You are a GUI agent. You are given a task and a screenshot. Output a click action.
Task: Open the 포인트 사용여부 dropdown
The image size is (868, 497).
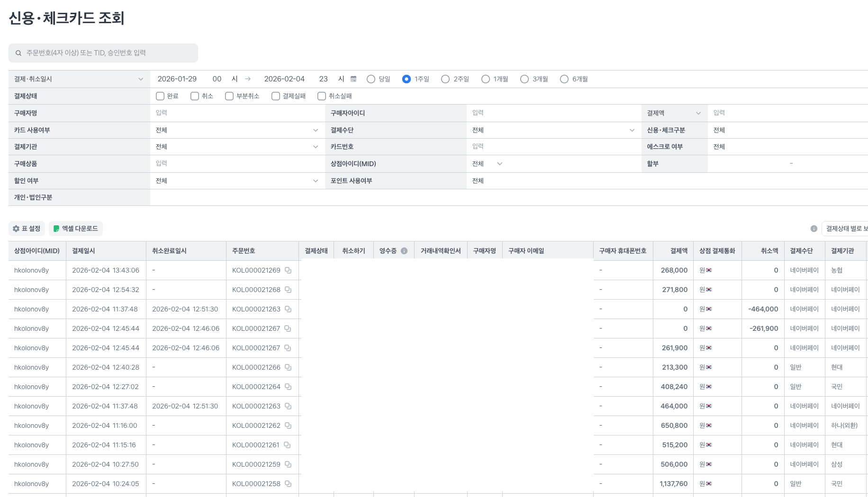667,181
